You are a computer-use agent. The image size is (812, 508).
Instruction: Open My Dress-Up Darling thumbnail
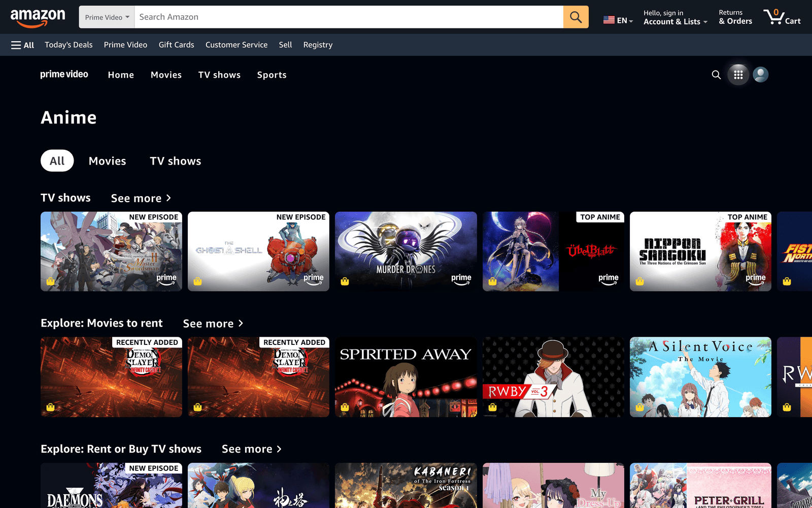553,485
